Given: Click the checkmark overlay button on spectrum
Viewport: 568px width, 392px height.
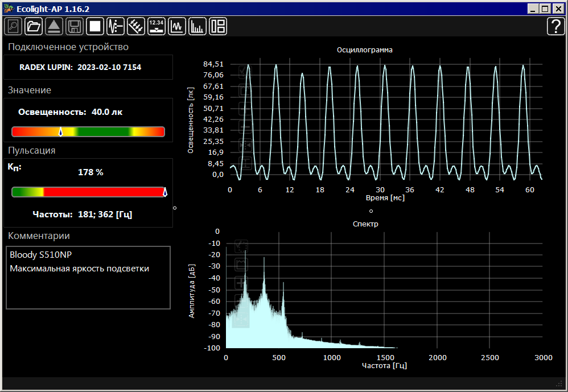Looking at the screenshot, I should coord(241,246).
